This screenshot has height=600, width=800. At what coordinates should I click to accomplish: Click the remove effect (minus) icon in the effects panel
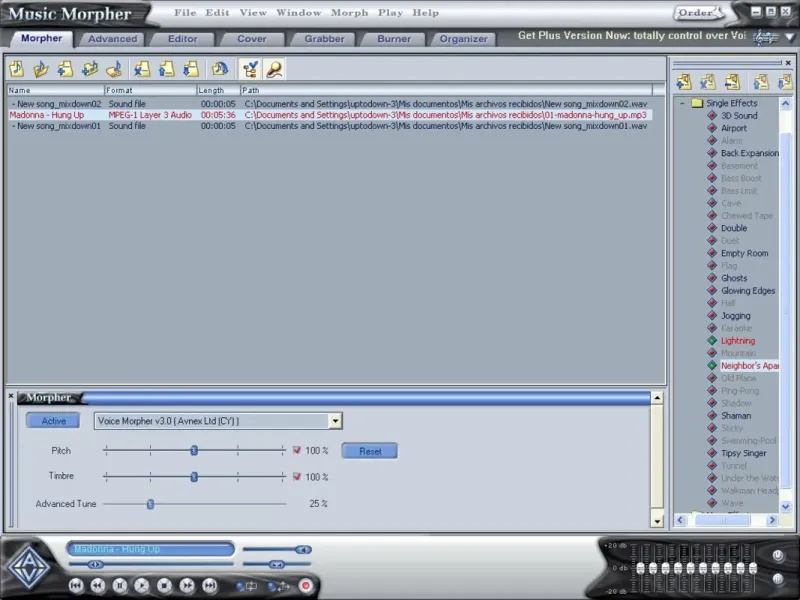733,82
